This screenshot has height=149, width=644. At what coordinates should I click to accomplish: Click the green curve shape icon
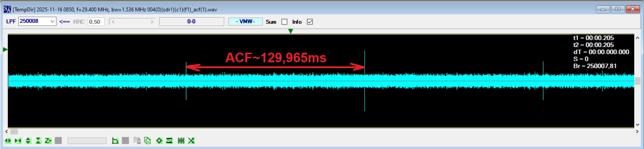pyautogui.click(x=115, y=141)
